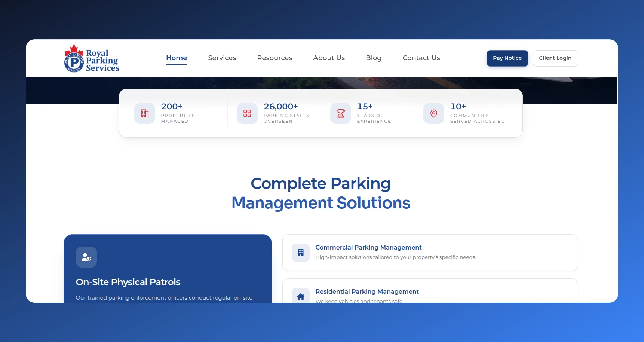Click the parking stalls grid icon
This screenshot has width=644, height=342.
pyautogui.click(x=247, y=113)
